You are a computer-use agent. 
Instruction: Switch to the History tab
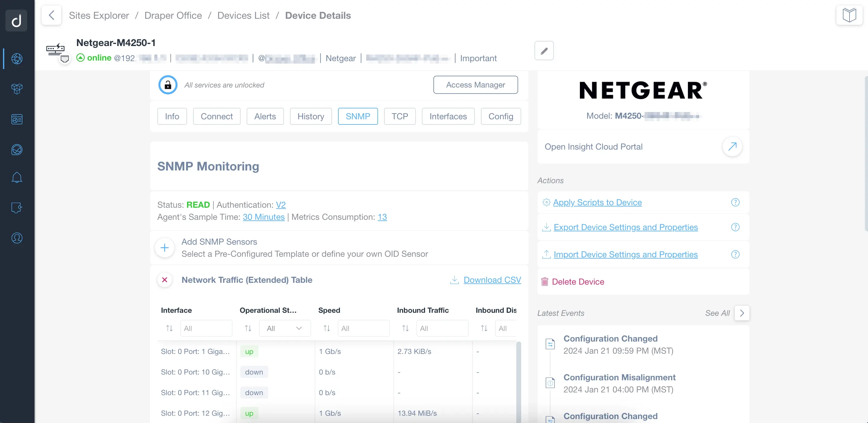311,116
